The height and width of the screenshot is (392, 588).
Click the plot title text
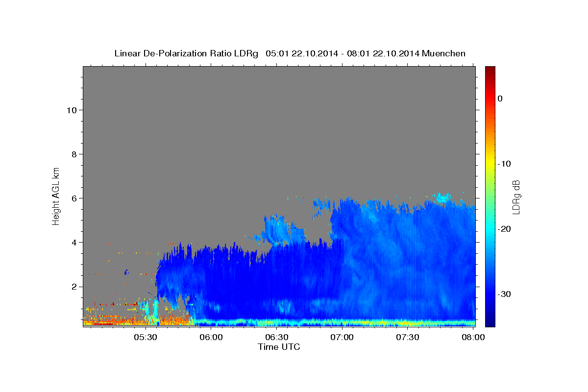tap(290, 53)
